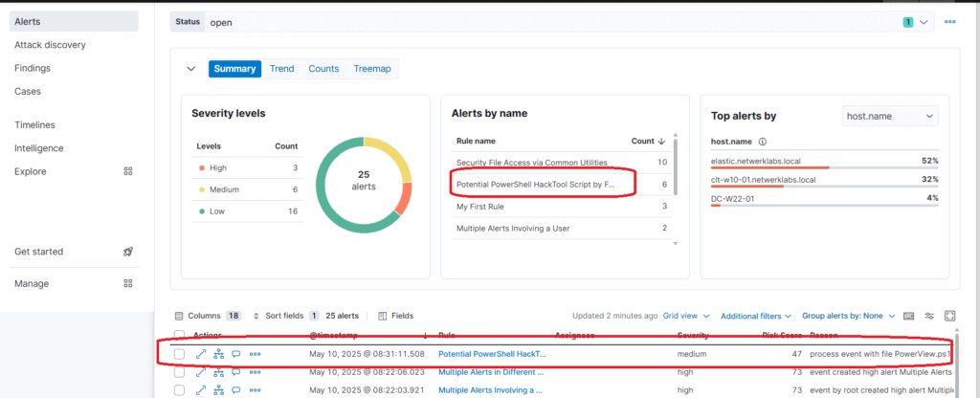Open the Sort fields 1 selector
The height and width of the screenshot is (398, 980).
click(x=285, y=316)
